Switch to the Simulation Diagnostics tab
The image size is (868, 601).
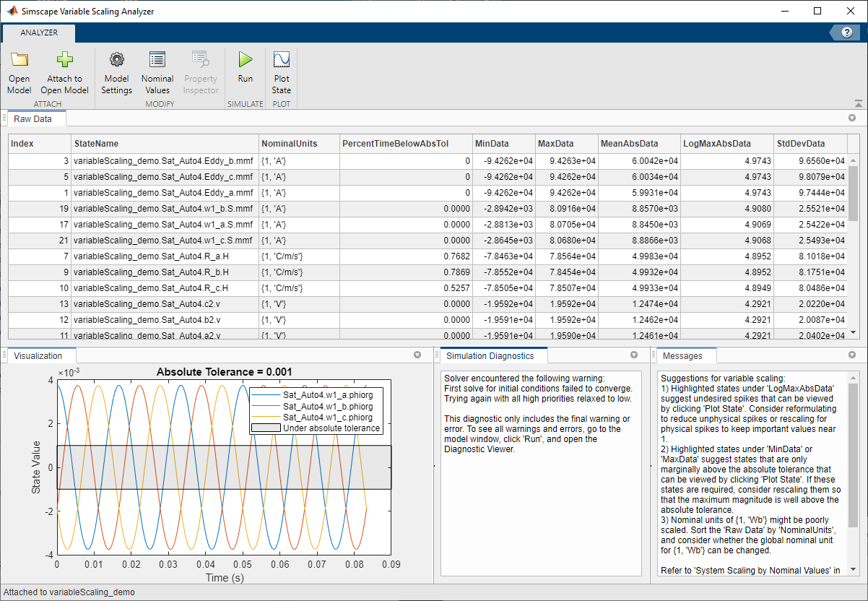[490, 355]
